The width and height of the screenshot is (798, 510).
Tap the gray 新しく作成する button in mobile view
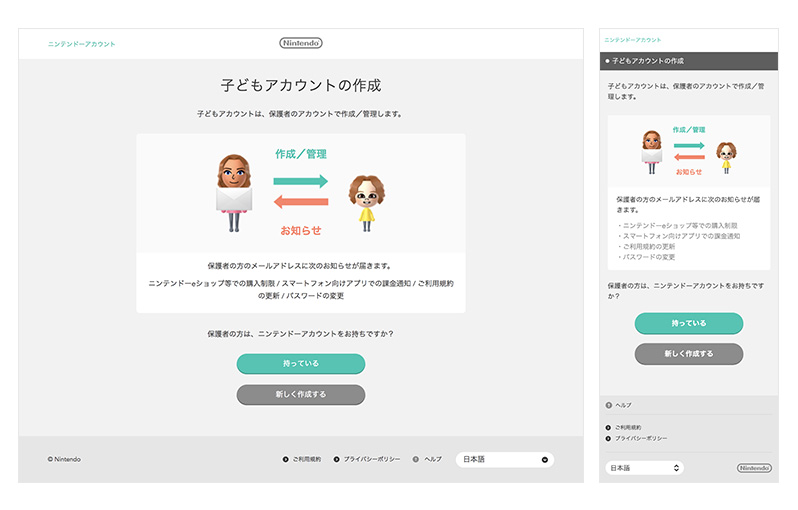point(688,354)
